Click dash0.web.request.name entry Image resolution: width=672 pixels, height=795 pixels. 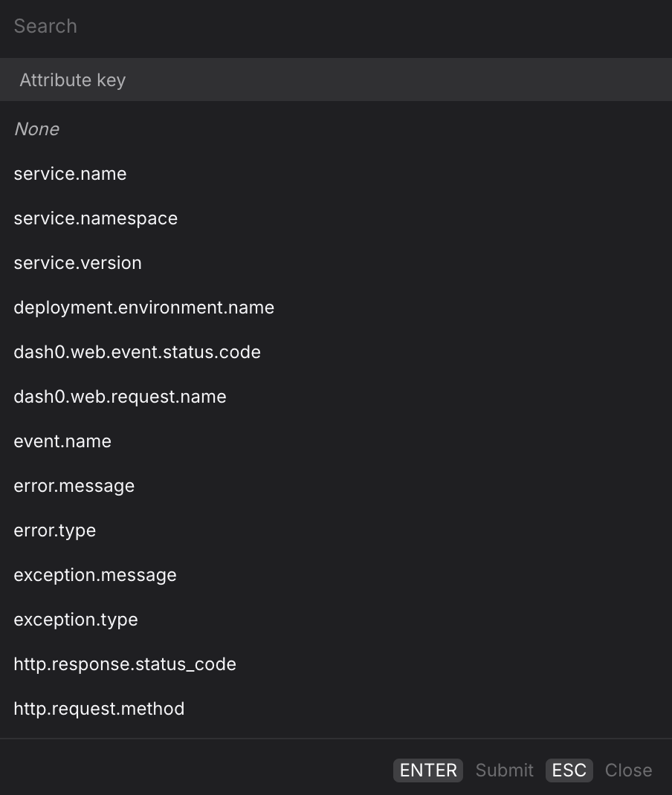point(120,396)
